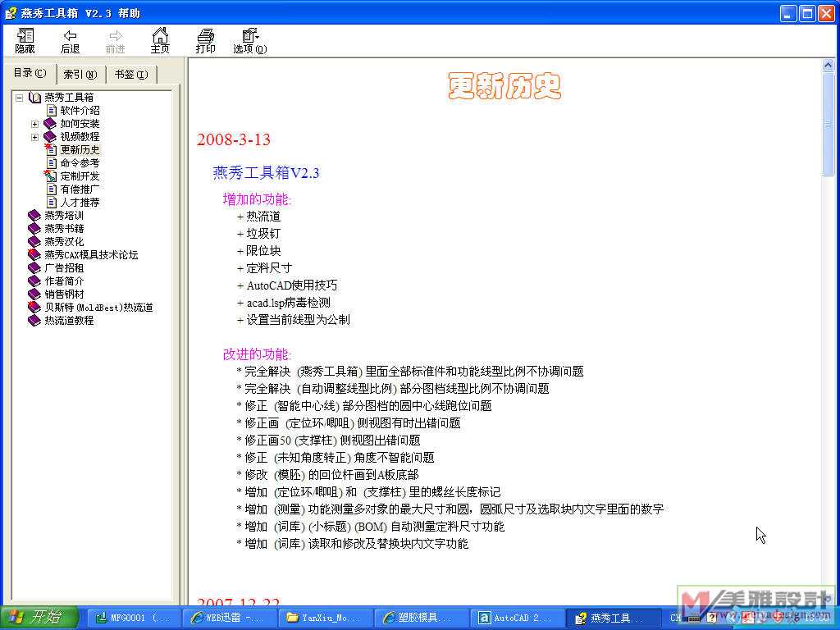Open 贝斯特(MoldBest)热流道 entry
The image size is (840, 630).
[98, 308]
